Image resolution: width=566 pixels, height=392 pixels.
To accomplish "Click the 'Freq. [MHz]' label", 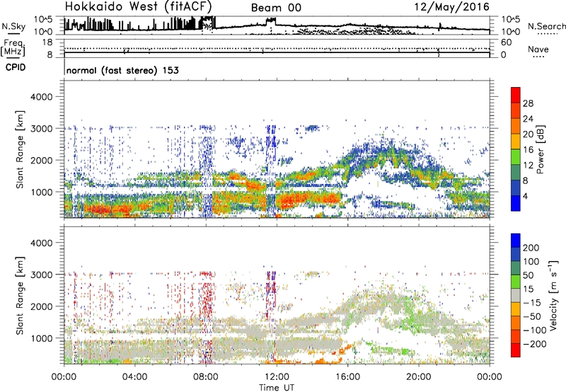I will (13, 47).
